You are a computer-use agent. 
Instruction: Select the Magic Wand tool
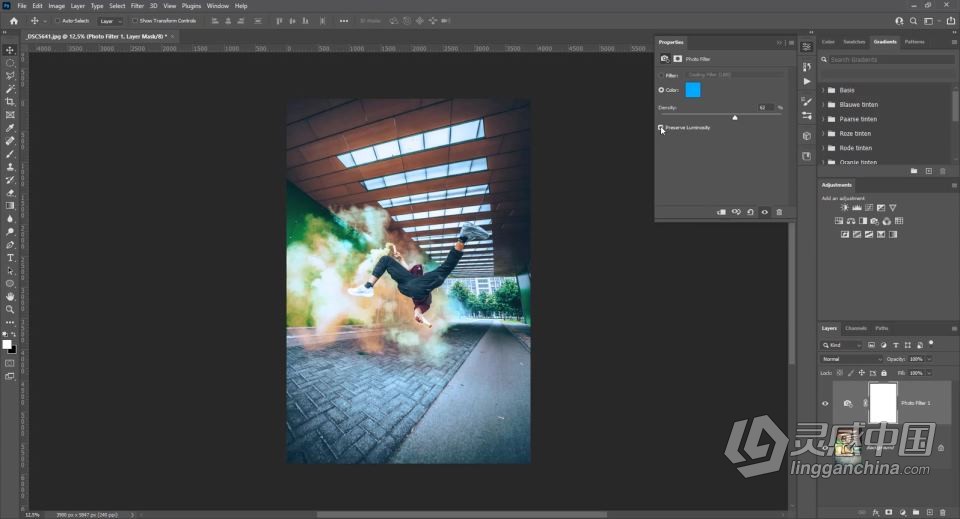[x=10, y=89]
